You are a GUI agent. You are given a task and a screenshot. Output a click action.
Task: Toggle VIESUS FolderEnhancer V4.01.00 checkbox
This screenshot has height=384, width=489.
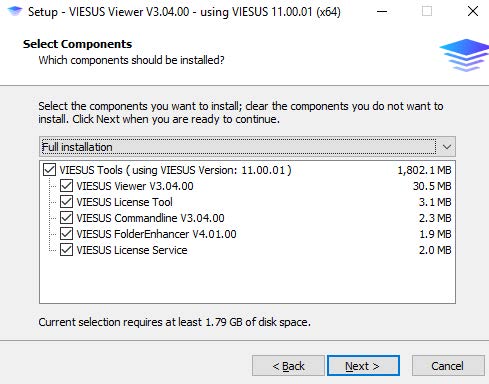click(66, 234)
